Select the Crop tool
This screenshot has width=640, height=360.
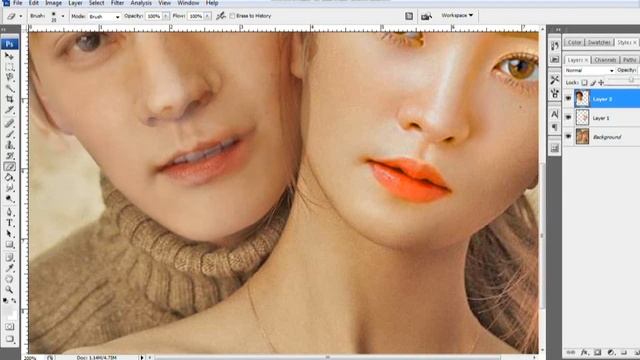(9, 99)
